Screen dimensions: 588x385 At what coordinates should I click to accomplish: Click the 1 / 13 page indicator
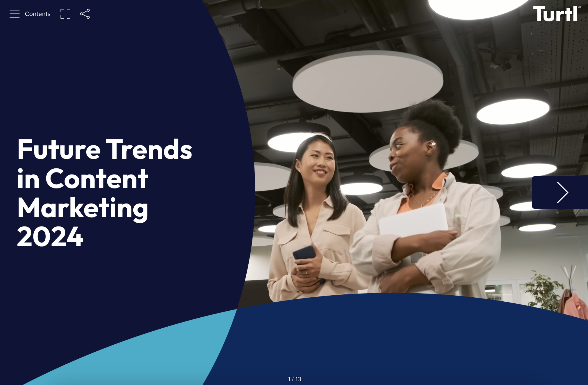coord(294,379)
